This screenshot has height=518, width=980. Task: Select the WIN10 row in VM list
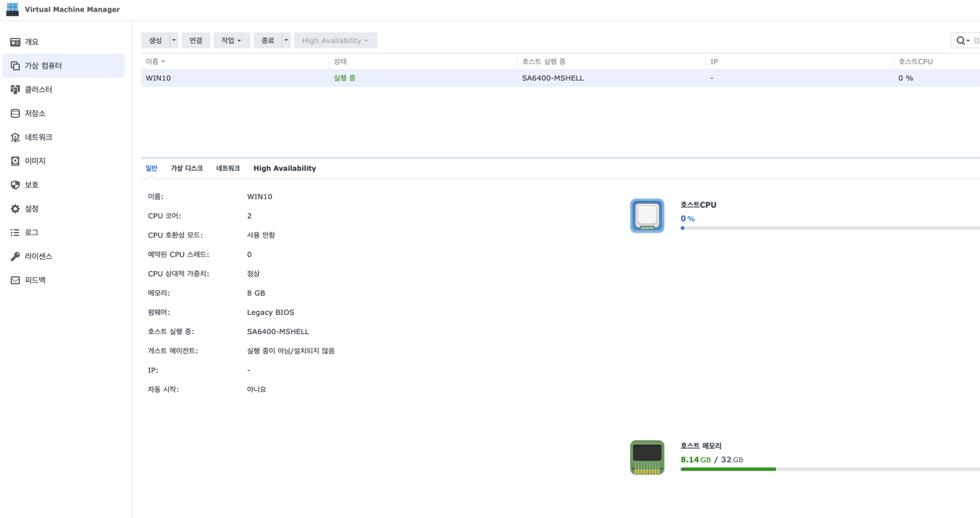[x=560, y=78]
